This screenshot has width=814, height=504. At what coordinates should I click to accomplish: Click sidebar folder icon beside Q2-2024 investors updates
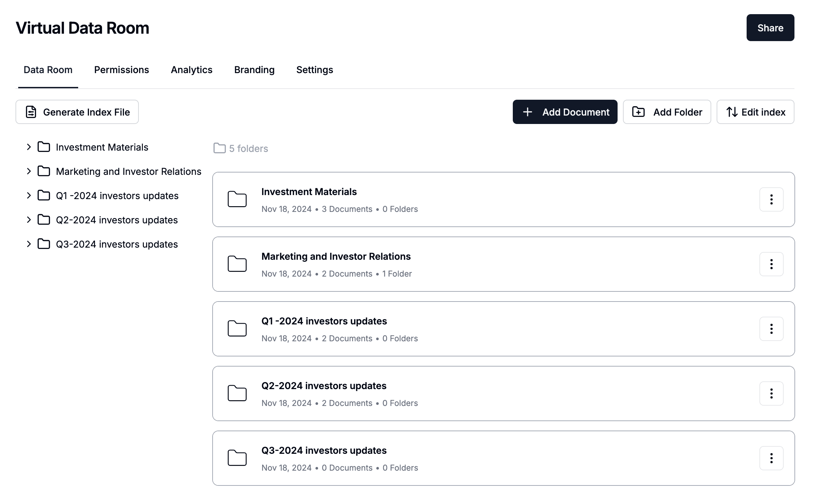point(44,220)
